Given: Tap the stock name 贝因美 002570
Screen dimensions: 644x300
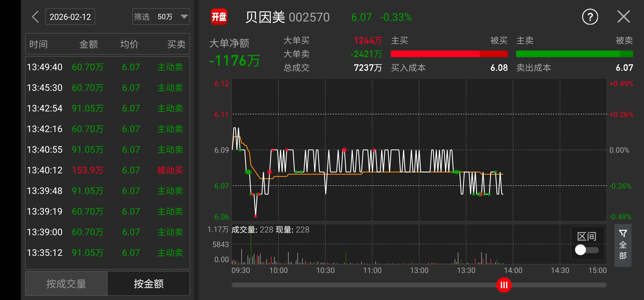Looking at the screenshot, I should [x=288, y=17].
